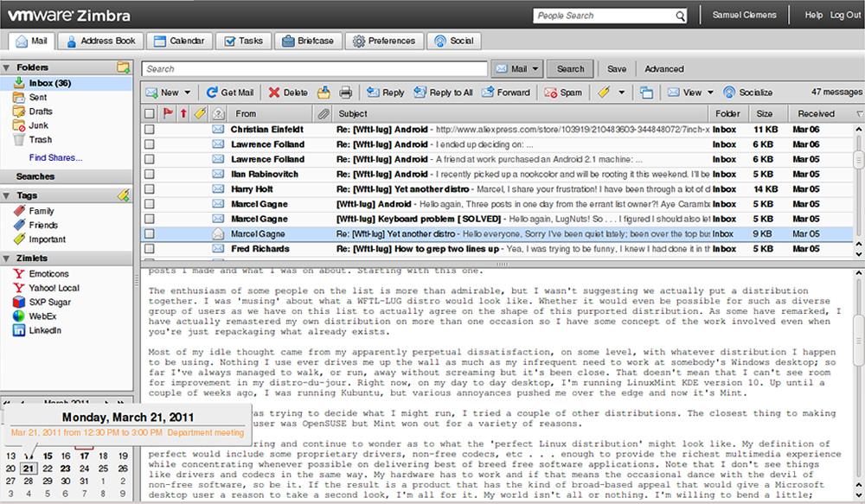The image size is (865, 504).
Task: Check the Christian Einfeldt message checkbox
Action: 150,130
